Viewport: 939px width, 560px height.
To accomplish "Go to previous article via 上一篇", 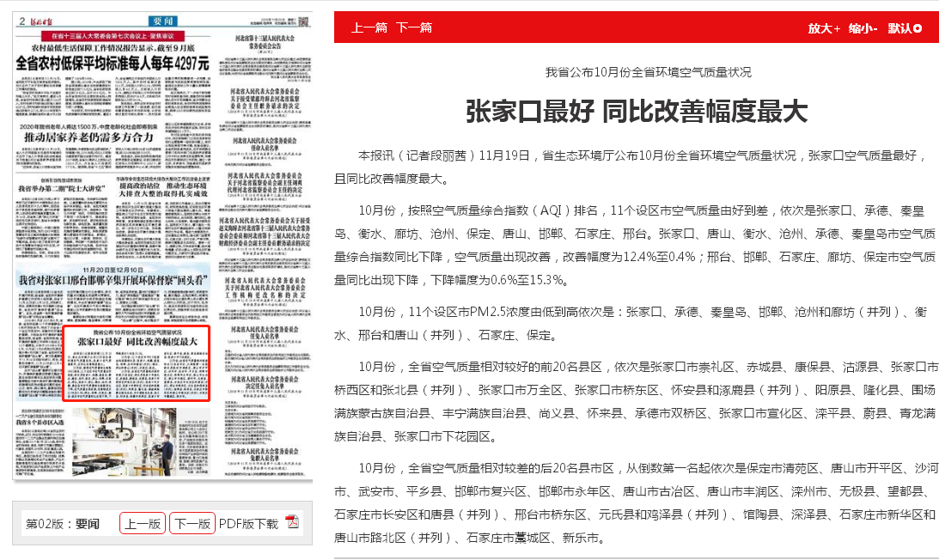I will pos(368,27).
